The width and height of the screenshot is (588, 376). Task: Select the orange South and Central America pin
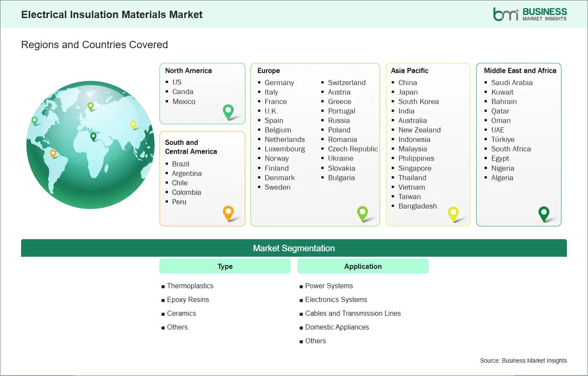[228, 213]
